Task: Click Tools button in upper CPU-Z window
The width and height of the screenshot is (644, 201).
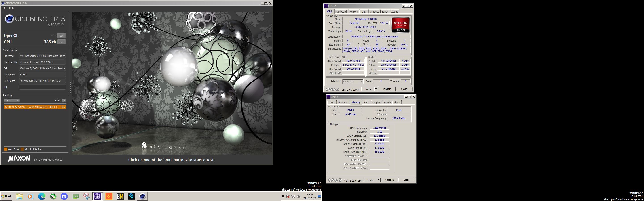Action: pos(368,89)
